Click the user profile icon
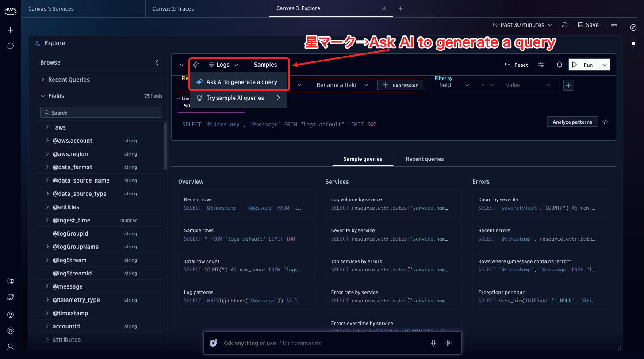 [11, 347]
